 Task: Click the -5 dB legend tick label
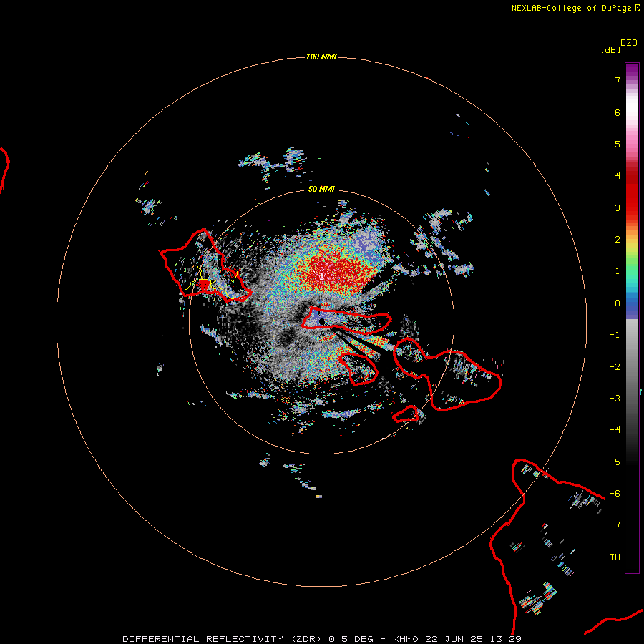[615, 462]
